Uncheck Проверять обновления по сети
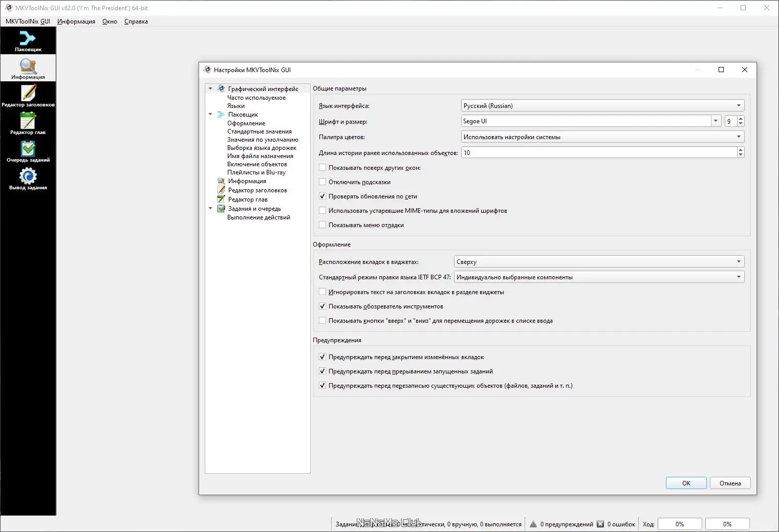This screenshot has height=532, width=779. click(x=322, y=196)
